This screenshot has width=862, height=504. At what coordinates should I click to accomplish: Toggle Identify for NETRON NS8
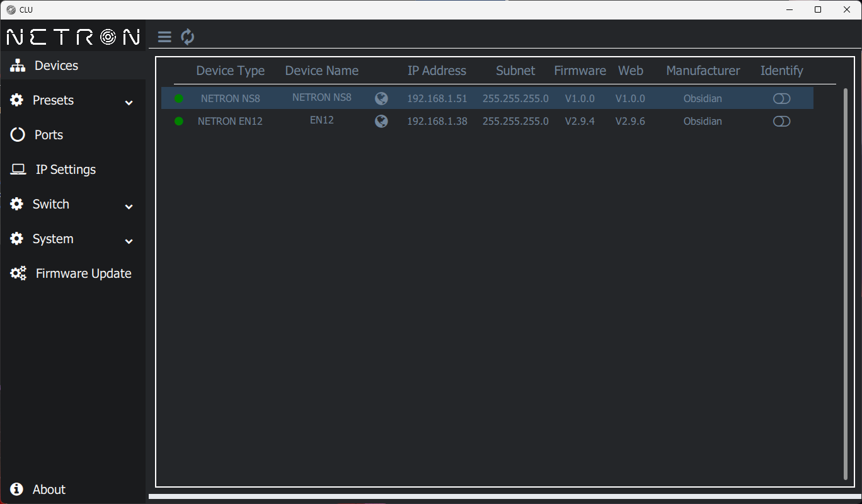pyautogui.click(x=781, y=98)
